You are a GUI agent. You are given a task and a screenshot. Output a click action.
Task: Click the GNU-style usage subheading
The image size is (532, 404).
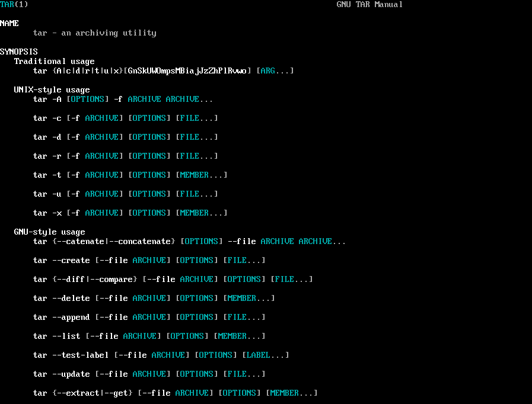tap(50, 232)
